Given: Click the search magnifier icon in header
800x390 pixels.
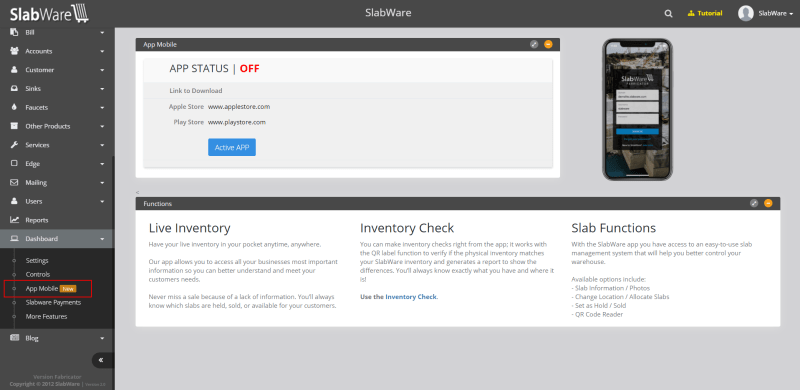Looking at the screenshot, I should [668, 14].
